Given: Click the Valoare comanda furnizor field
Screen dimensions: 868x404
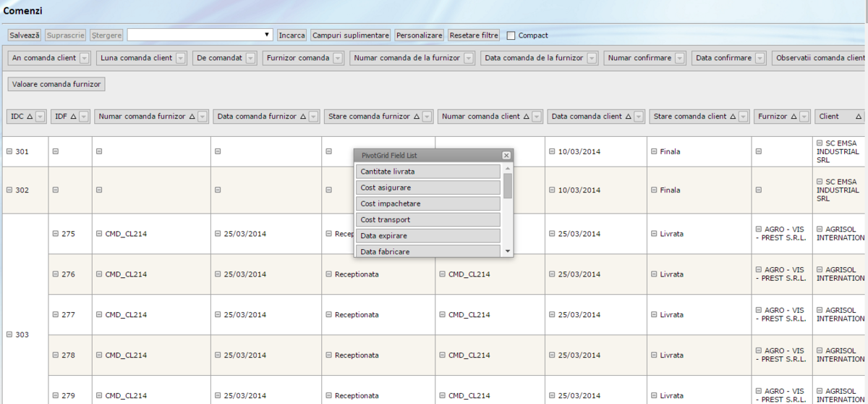Looking at the screenshot, I should [x=56, y=84].
